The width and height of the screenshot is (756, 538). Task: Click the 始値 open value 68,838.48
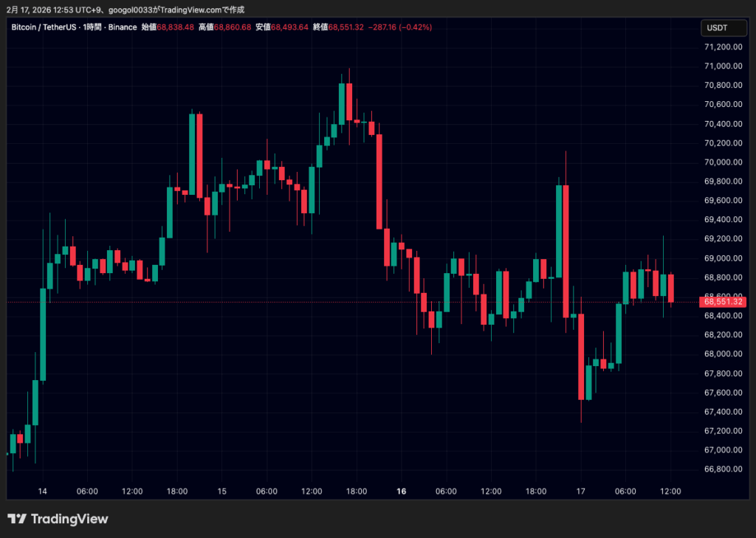pos(176,27)
